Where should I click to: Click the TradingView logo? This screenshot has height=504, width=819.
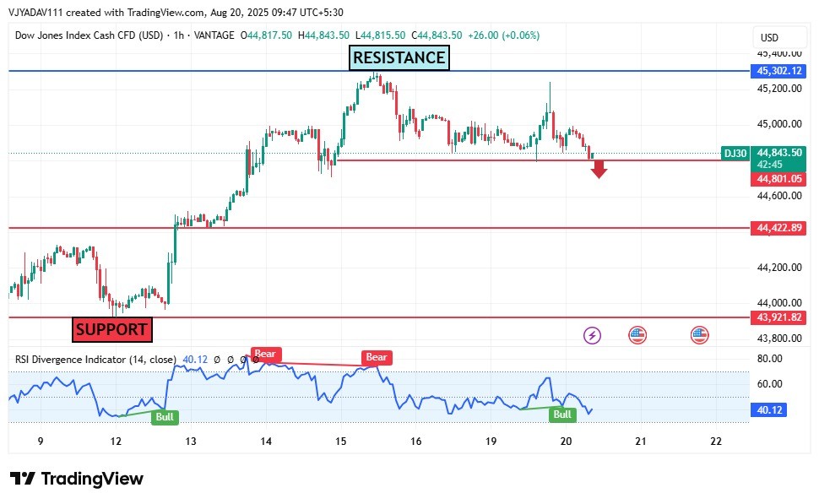[77, 479]
